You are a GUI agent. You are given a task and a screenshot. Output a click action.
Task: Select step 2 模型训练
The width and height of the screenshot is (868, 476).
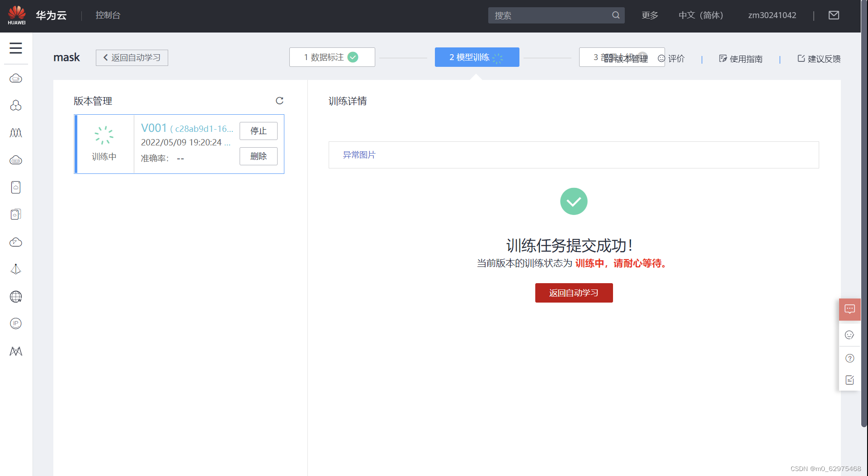(x=477, y=57)
